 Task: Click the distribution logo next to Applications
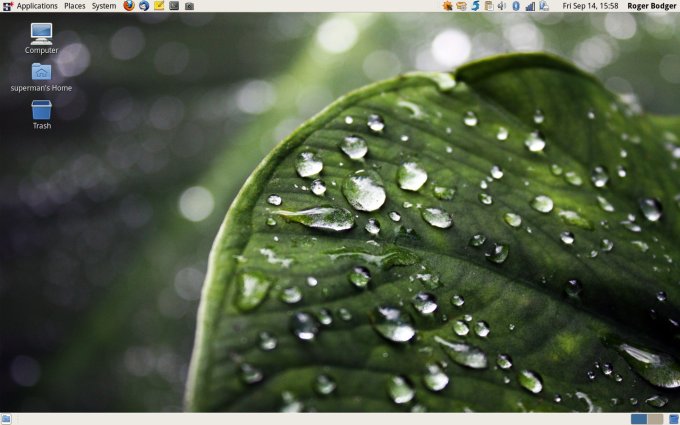[7, 6]
